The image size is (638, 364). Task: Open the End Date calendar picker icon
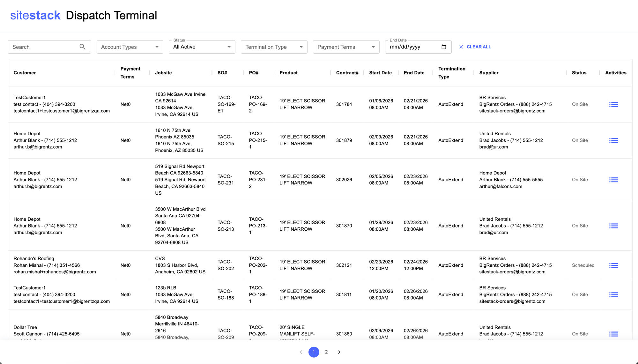443,47
